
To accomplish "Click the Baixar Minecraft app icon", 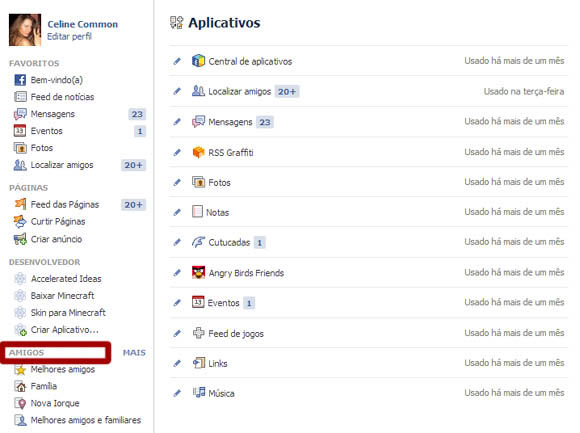I will point(20,295).
